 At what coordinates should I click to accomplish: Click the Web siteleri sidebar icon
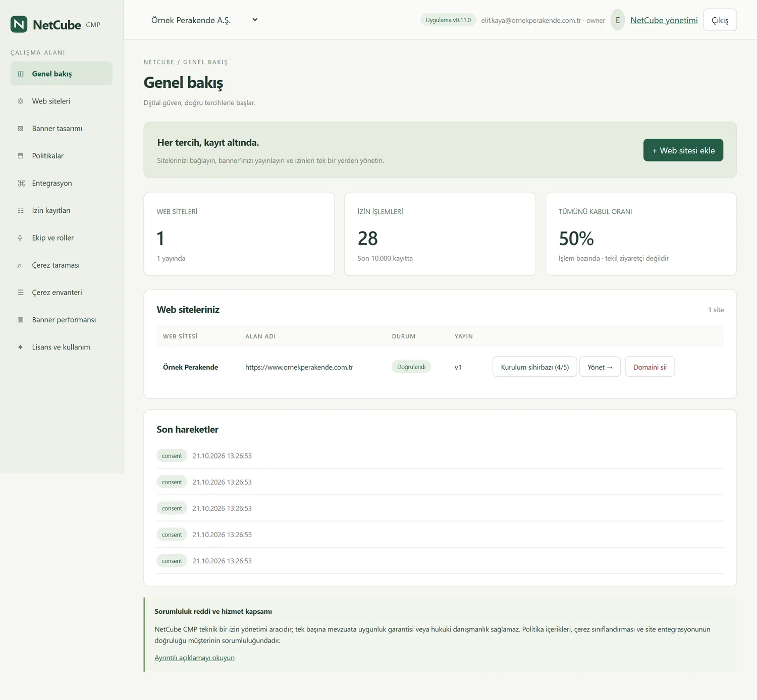tap(21, 101)
